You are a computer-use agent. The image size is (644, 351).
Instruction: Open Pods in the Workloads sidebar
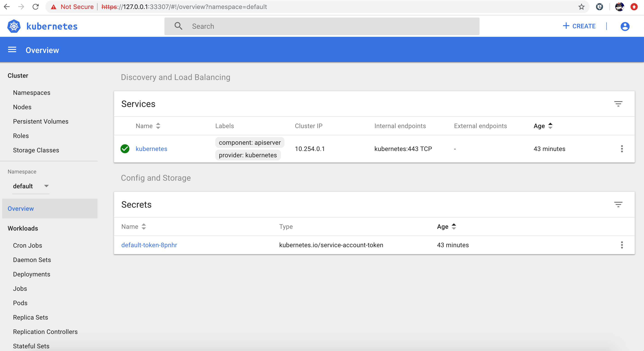[20, 303]
